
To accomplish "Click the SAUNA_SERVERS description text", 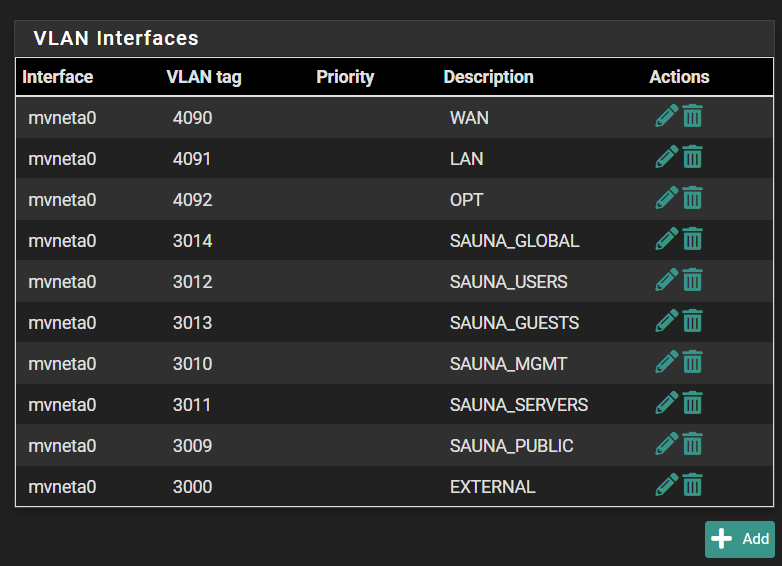I will click(x=519, y=404).
